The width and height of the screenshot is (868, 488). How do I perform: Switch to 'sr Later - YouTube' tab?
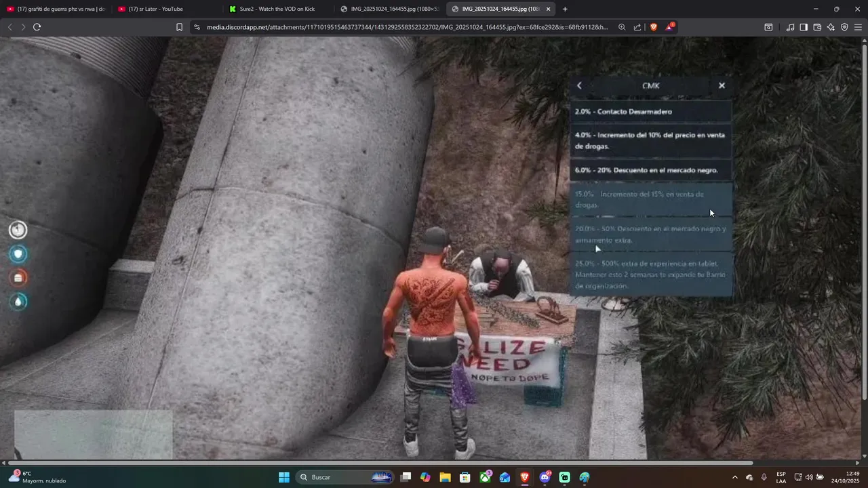(166, 9)
